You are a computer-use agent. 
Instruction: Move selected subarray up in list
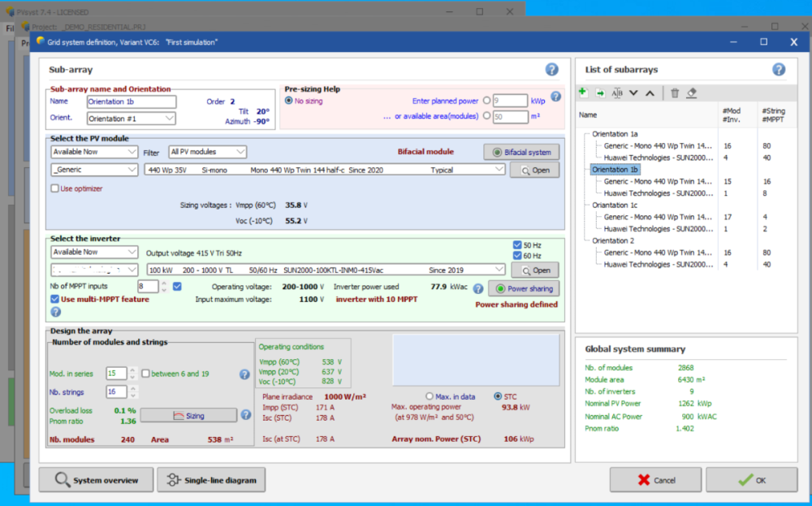[x=650, y=93]
